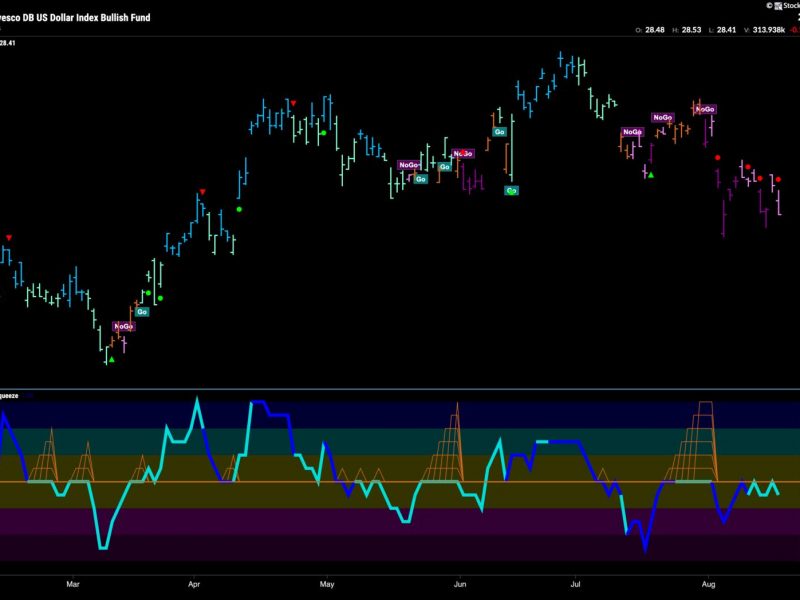This screenshot has width=800, height=600.
Task: Click the volume value 313.938k
Action: [768, 30]
